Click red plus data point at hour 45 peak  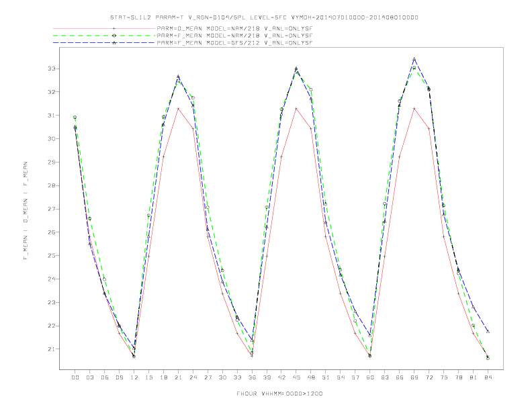[x=296, y=109]
